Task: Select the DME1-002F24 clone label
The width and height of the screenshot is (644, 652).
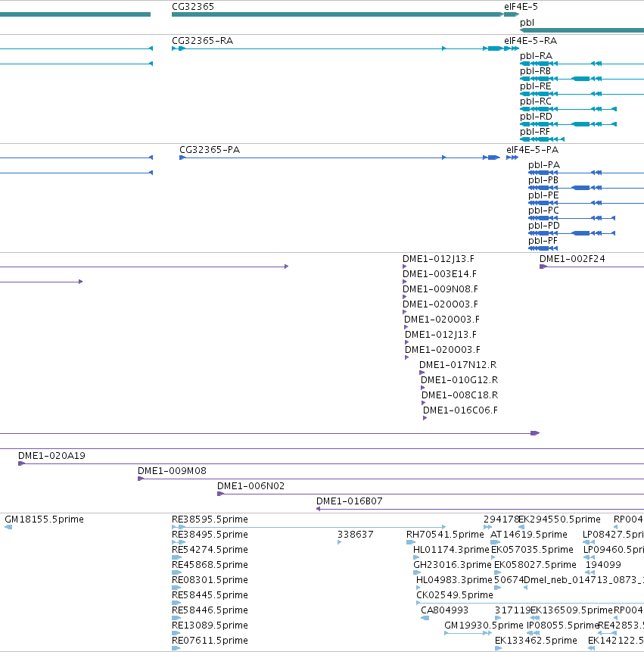Action: click(x=572, y=259)
